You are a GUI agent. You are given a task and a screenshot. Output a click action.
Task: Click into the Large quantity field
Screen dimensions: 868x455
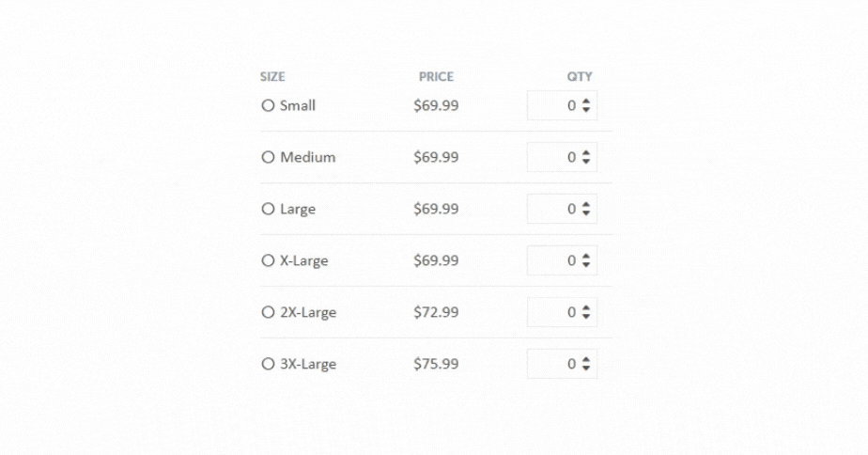pyautogui.click(x=552, y=209)
